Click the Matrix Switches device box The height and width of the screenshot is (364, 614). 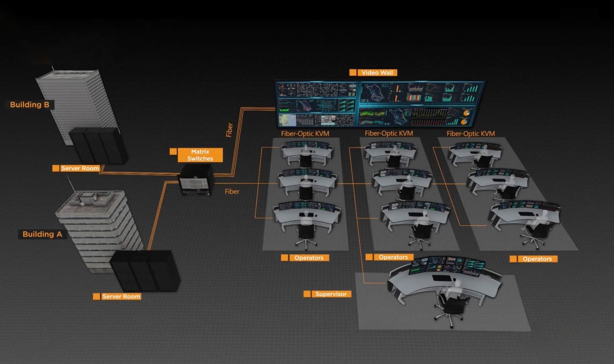point(196,180)
